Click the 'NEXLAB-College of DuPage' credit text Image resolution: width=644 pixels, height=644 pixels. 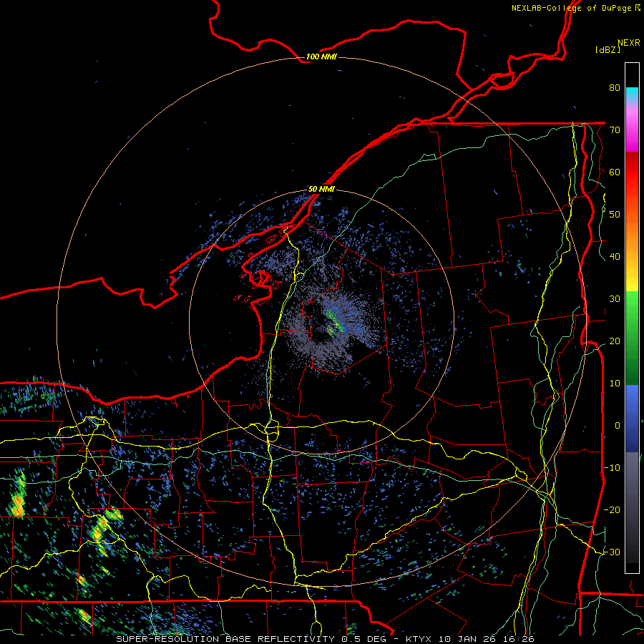[x=571, y=8]
